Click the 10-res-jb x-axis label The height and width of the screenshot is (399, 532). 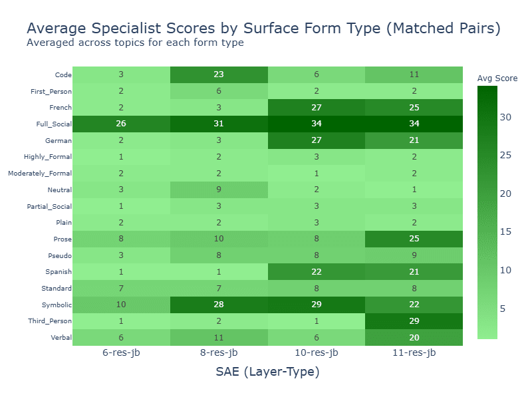(x=317, y=352)
